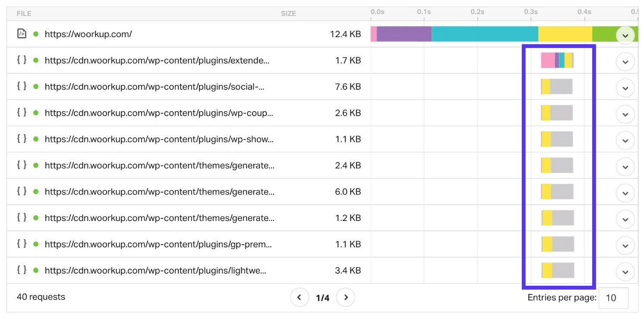The image size is (644, 319).
Task: Click the braces icon beside the wp-show... plugin file
Action: 22,139
